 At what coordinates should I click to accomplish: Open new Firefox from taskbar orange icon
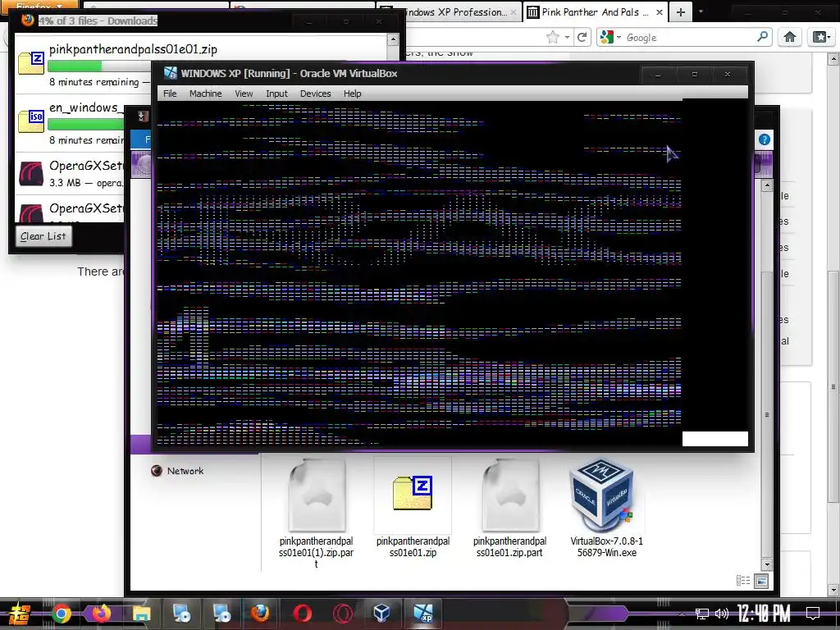click(101, 614)
